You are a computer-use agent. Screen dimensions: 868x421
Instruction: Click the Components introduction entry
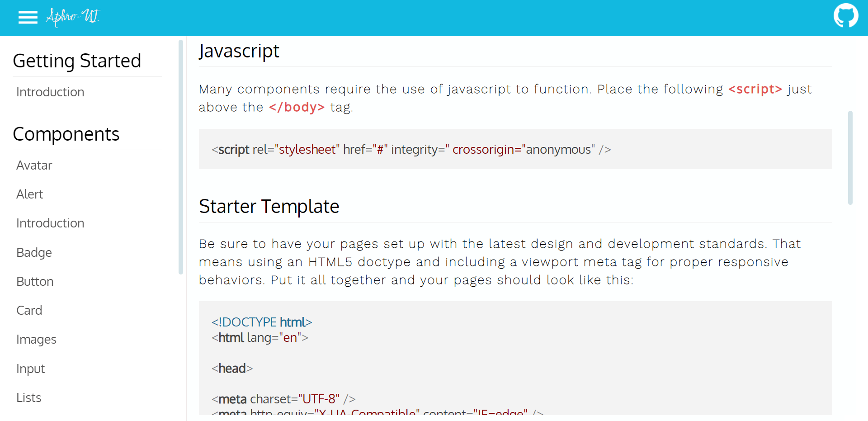pos(50,223)
